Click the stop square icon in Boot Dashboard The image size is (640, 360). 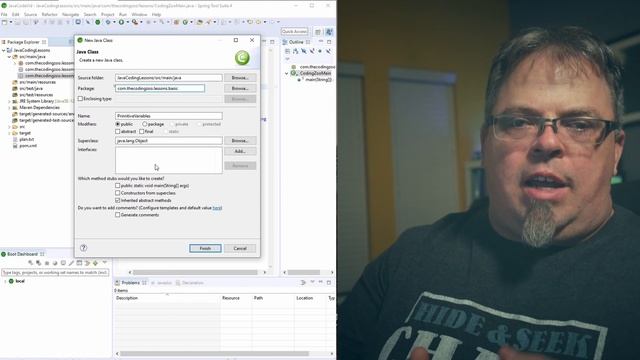pyautogui.click(x=47, y=263)
